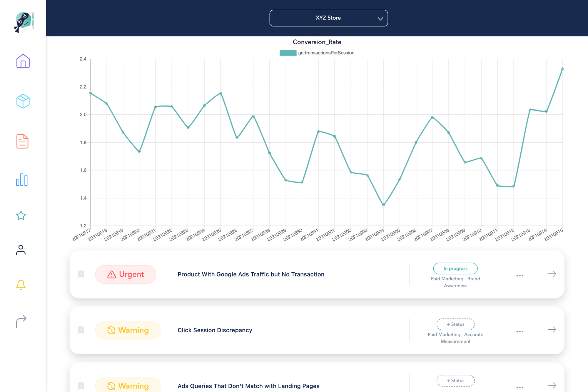Viewport: 588px width, 392px height.
Task: Click In Progress status button on Urgent alert
Action: tap(455, 268)
